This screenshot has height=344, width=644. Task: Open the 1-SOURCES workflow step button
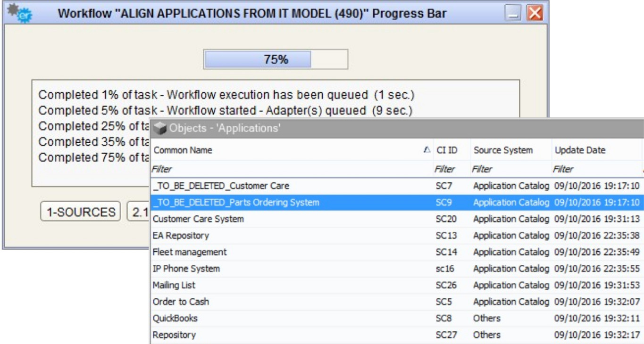[81, 213]
